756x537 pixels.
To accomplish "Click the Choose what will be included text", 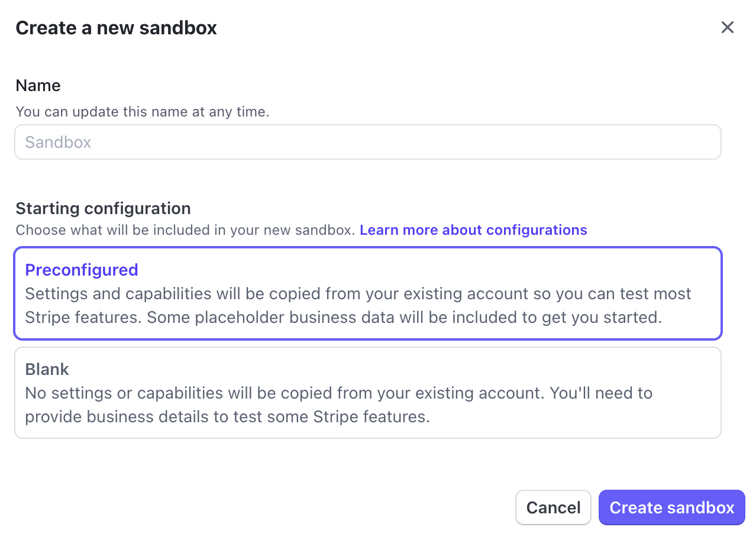I will pyautogui.click(x=185, y=230).
